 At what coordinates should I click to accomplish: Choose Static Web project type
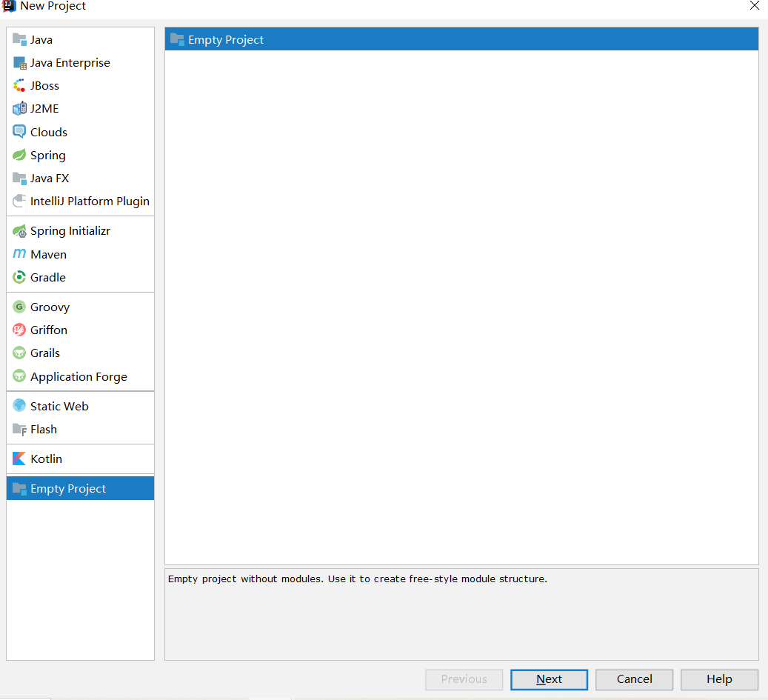(x=80, y=406)
